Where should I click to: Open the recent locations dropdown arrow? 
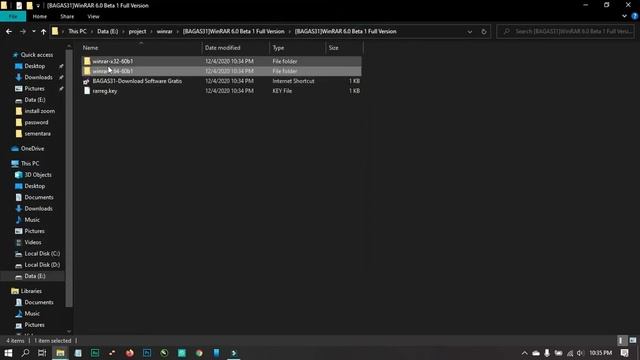coord(33,31)
